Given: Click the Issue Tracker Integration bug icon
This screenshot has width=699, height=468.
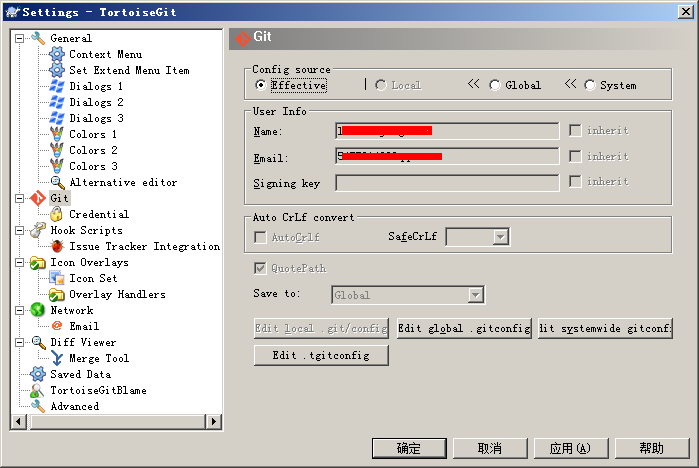Looking at the screenshot, I should click(x=57, y=246).
